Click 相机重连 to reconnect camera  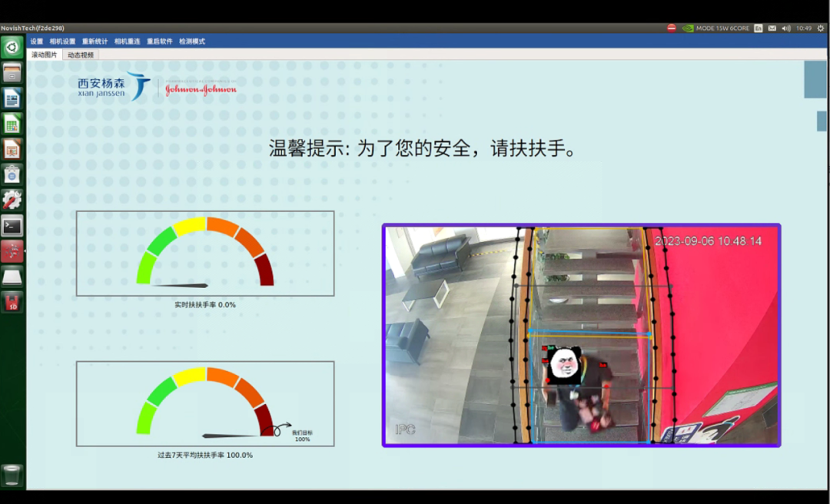(x=127, y=41)
